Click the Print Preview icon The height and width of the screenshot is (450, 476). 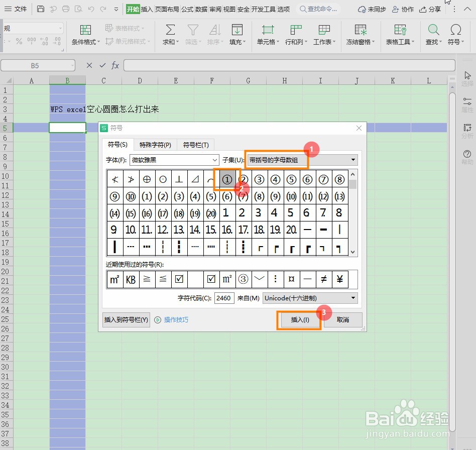coord(78,9)
